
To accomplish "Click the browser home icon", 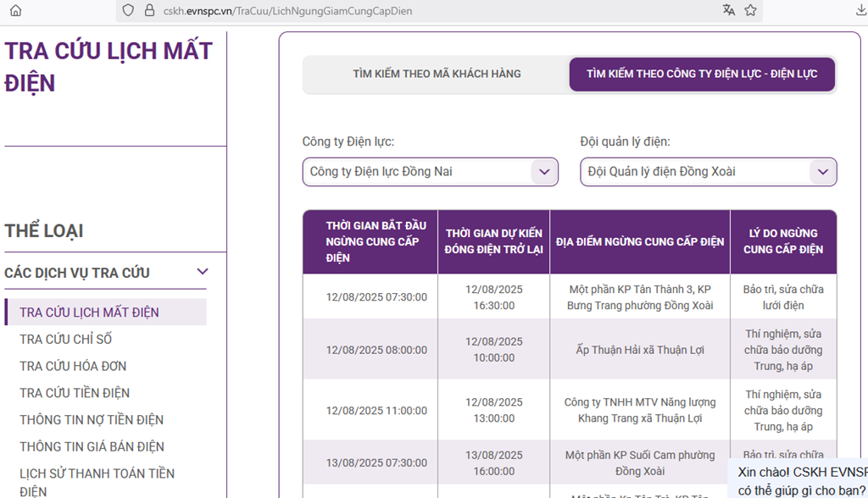I will (15, 10).
